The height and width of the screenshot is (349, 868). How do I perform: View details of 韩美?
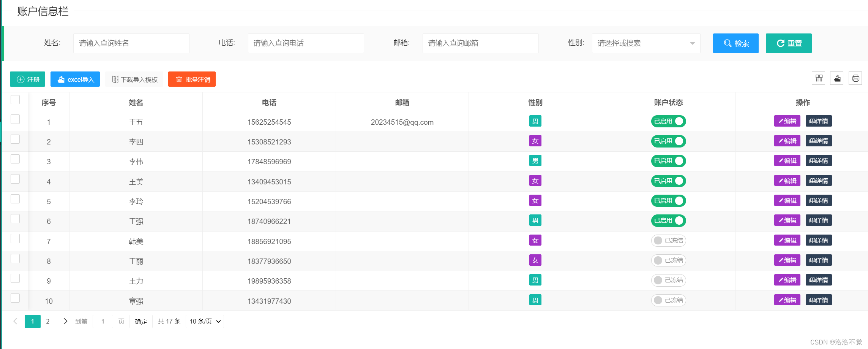[819, 241]
